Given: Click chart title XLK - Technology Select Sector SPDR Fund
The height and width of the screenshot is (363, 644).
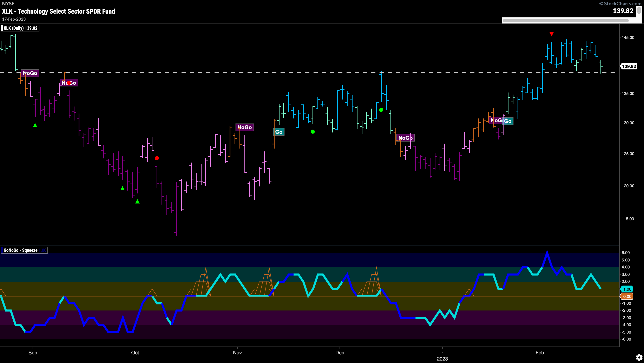Looking at the screenshot, I should [59, 11].
